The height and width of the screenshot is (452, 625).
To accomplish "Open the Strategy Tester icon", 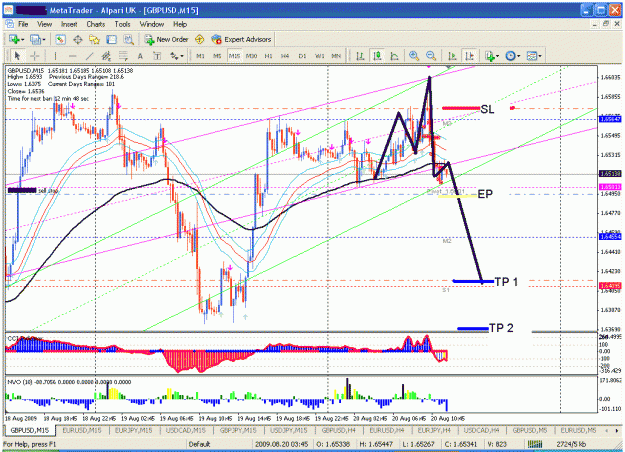I will pos(128,39).
